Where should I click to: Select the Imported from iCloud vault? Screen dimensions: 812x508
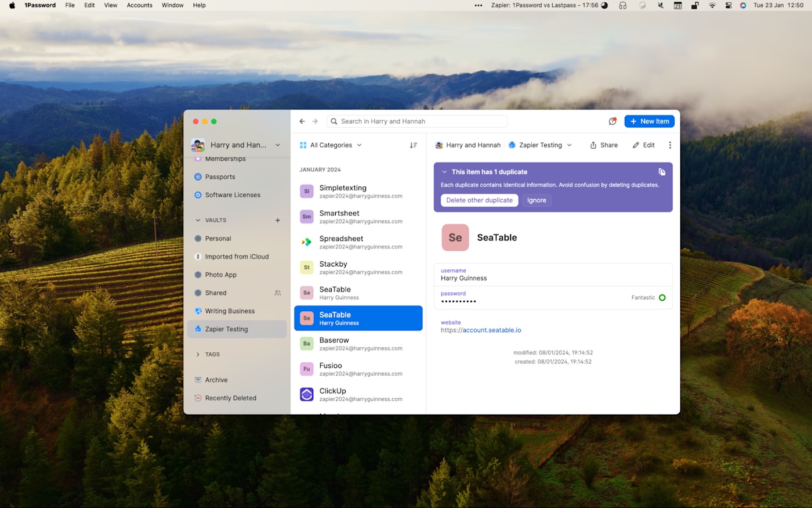237,257
